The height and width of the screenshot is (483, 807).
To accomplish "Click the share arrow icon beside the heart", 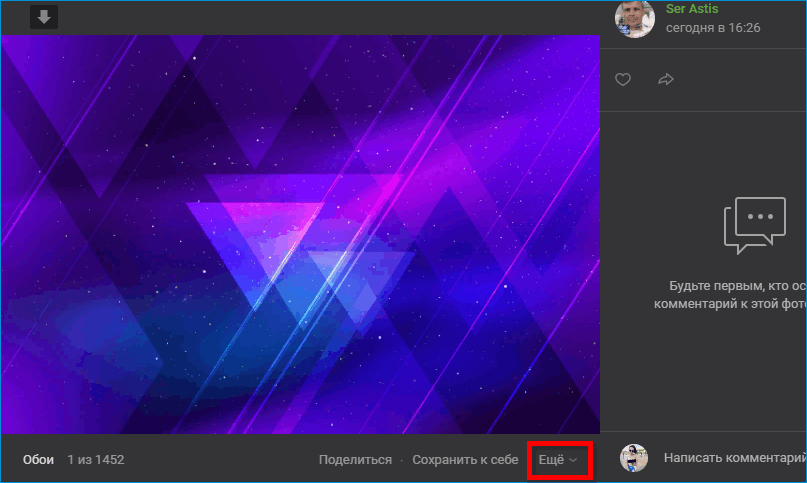I will [666, 80].
